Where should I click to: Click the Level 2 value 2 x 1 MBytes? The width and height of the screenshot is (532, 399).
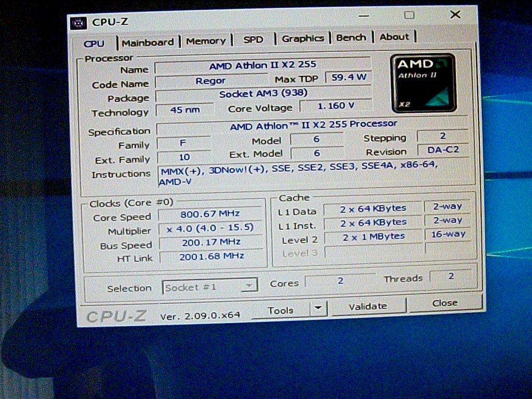(x=373, y=237)
